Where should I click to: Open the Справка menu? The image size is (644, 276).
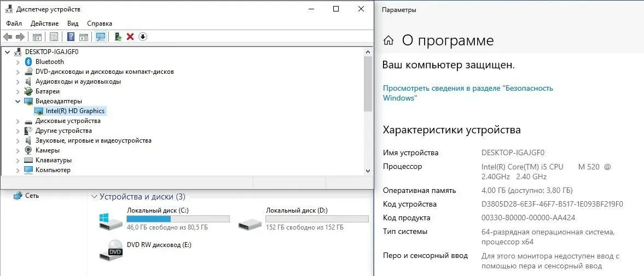[x=100, y=24]
